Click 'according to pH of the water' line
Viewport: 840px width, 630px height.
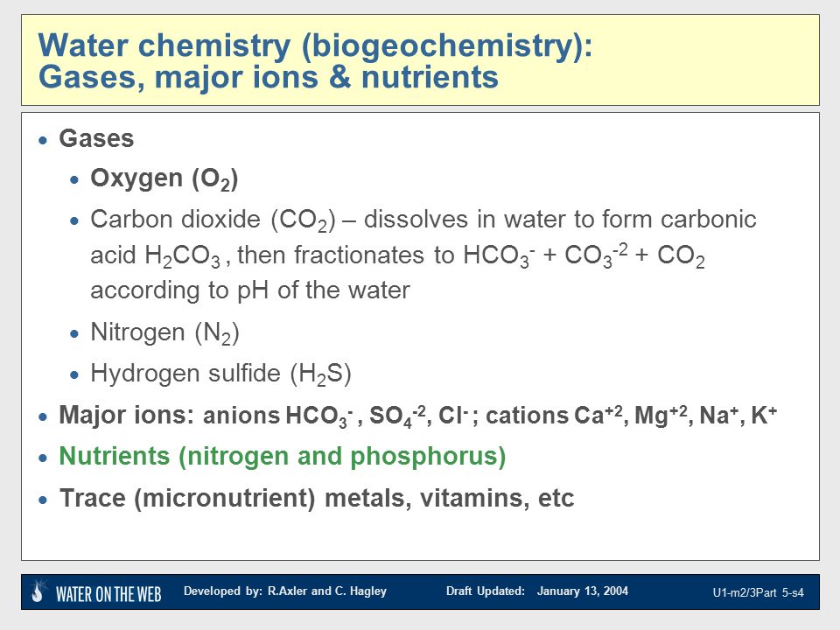[250, 290]
